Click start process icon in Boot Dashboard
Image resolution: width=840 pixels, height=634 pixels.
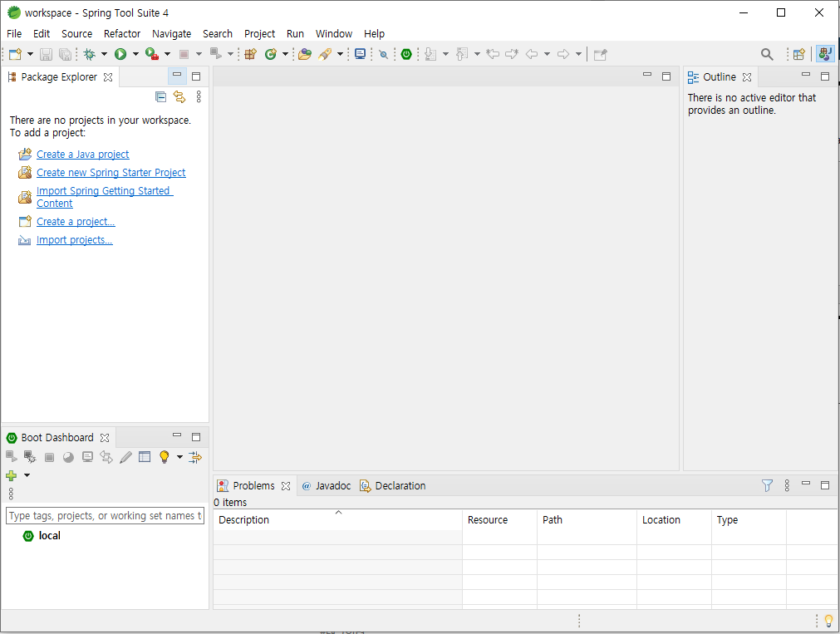tap(12, 457)
